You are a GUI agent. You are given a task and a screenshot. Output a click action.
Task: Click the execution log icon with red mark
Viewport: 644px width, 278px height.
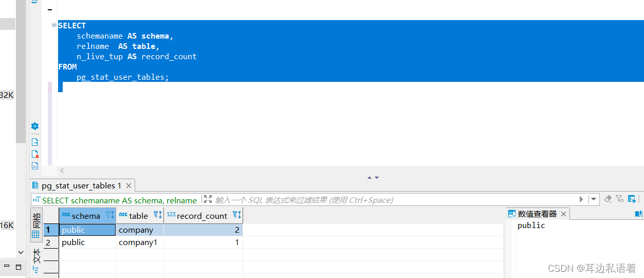pyautogui.click(x=35, y=154)
